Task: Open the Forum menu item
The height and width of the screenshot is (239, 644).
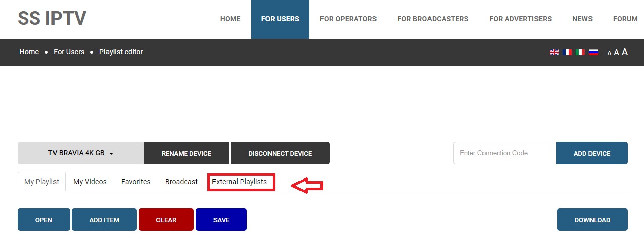Action: point(625,19)
